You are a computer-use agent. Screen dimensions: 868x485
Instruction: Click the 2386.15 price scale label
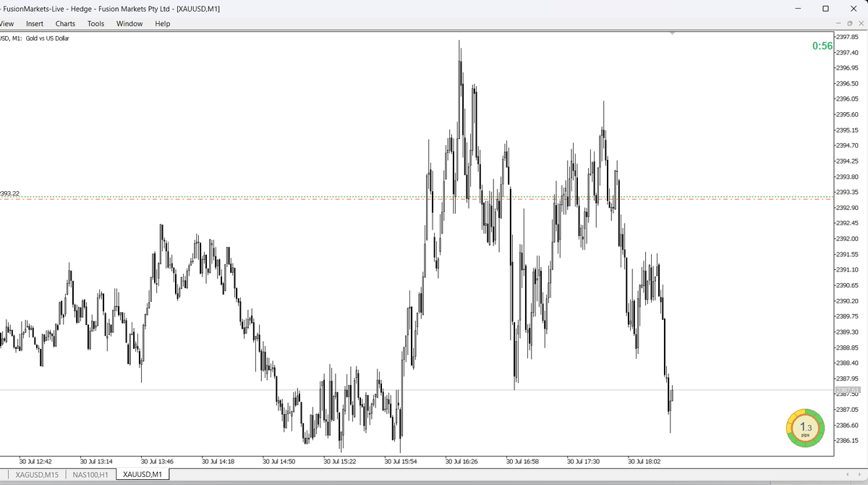click(x=848, y=441)
